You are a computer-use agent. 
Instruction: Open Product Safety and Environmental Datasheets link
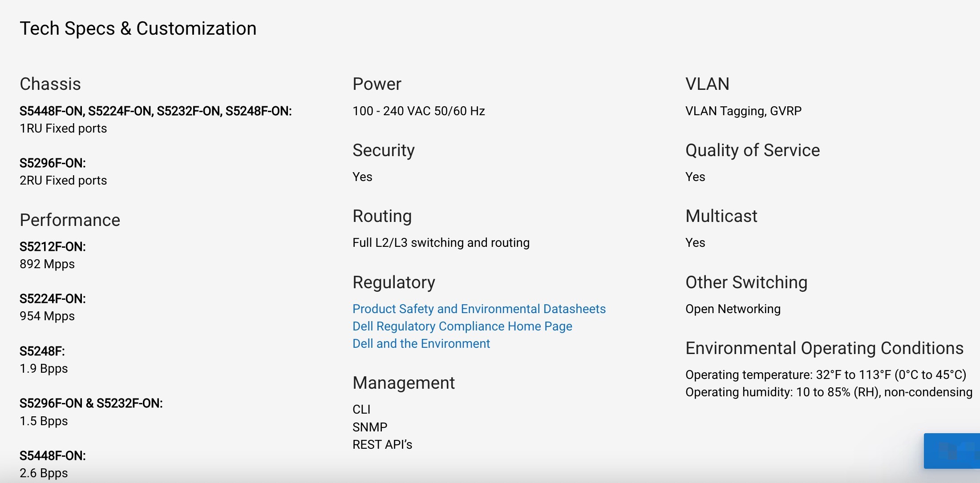[479, 309]
